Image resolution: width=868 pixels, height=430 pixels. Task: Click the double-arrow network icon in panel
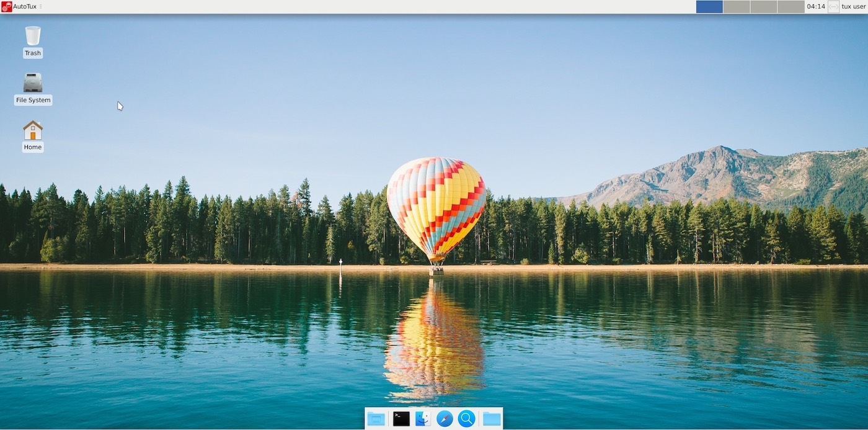(x=833, y=7)
